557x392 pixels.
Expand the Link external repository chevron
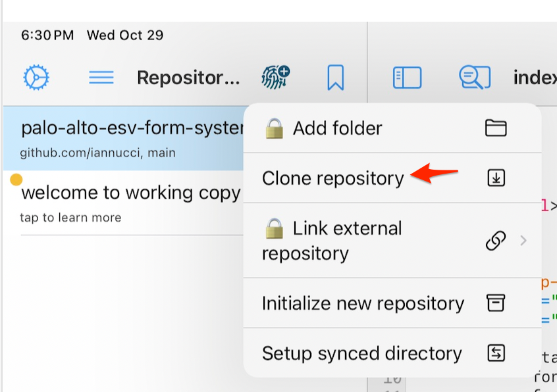(524, 241)
